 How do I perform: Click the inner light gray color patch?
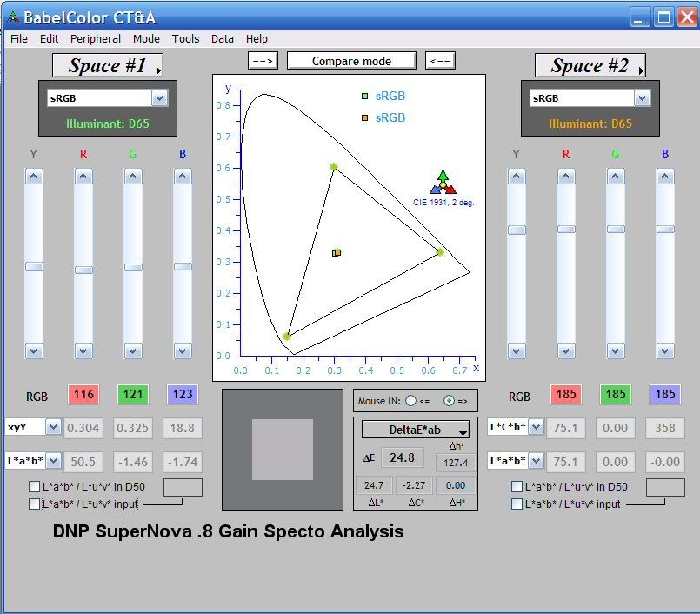pyautogui.click(x=283, y=450)
